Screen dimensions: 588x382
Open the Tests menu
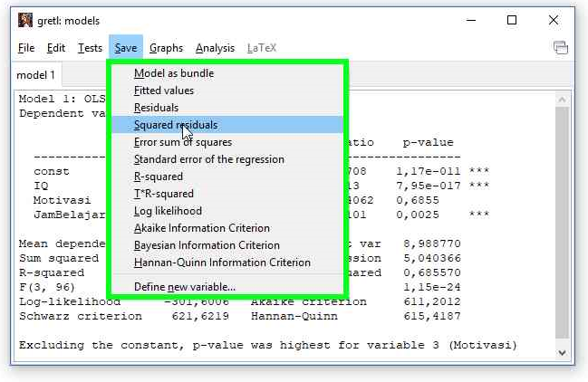pyautogui.click(x=90, y=48)
